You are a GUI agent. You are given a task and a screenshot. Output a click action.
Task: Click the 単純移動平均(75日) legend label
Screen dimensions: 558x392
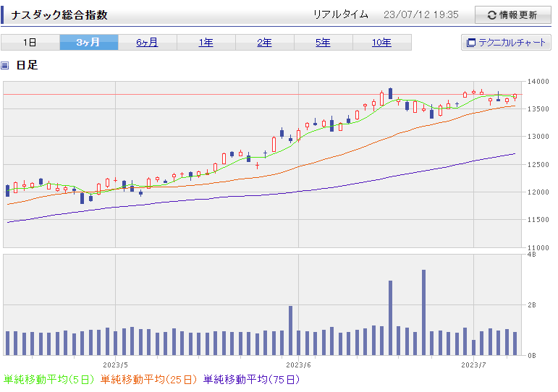(x=251, y=380)
